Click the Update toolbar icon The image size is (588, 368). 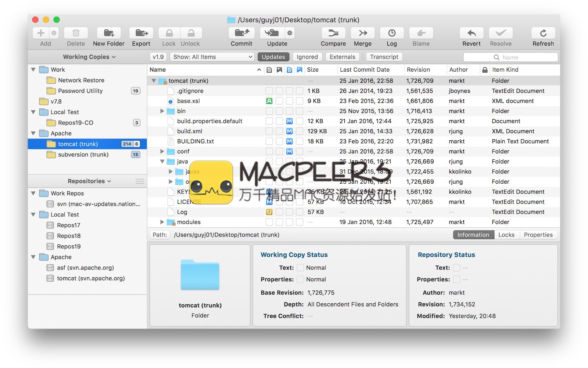[272, 33]
